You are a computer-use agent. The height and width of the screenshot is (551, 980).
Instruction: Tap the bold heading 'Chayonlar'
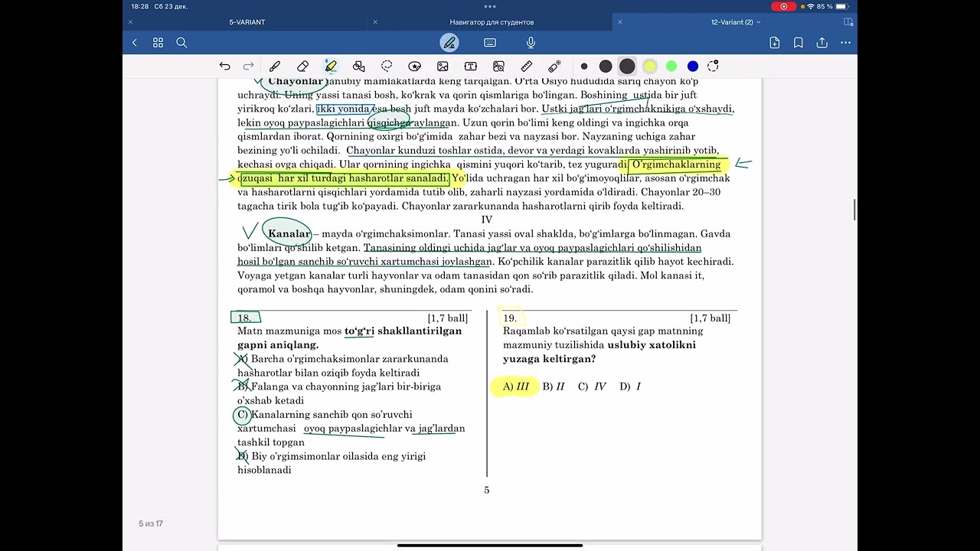coord(296,81)
